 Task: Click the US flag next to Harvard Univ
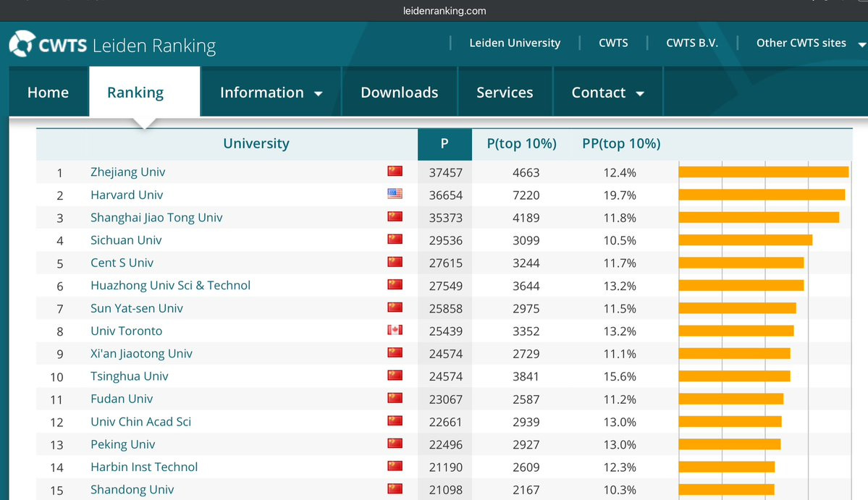click(395, 194)
